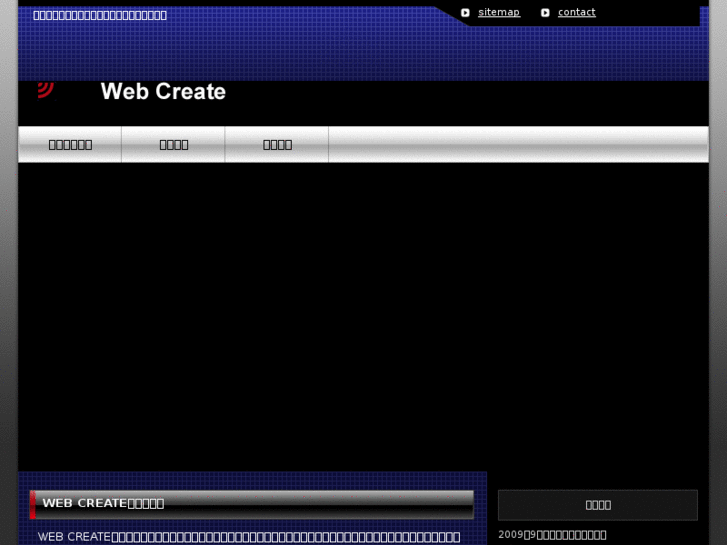Click the tagline text in top banner
The height and width of the screenshot is (545, 727).
(100, 15)
